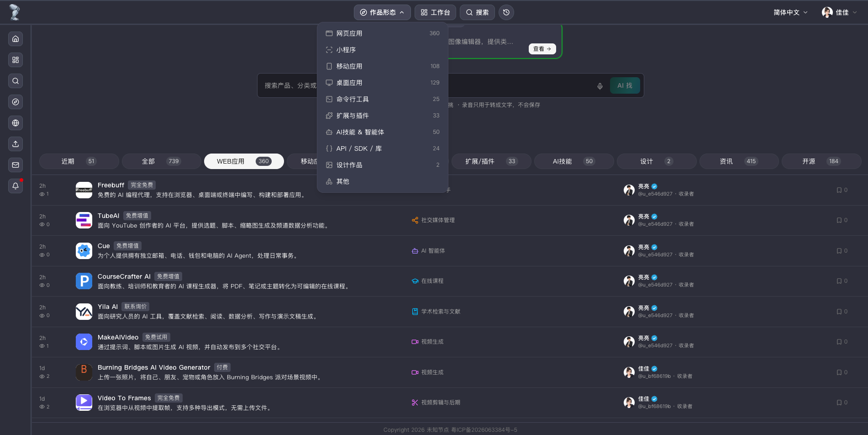The width and height of the screenshot is (868, 435).
Task: Choose API / SDK / 库 menu item
Action: point(383,149)
